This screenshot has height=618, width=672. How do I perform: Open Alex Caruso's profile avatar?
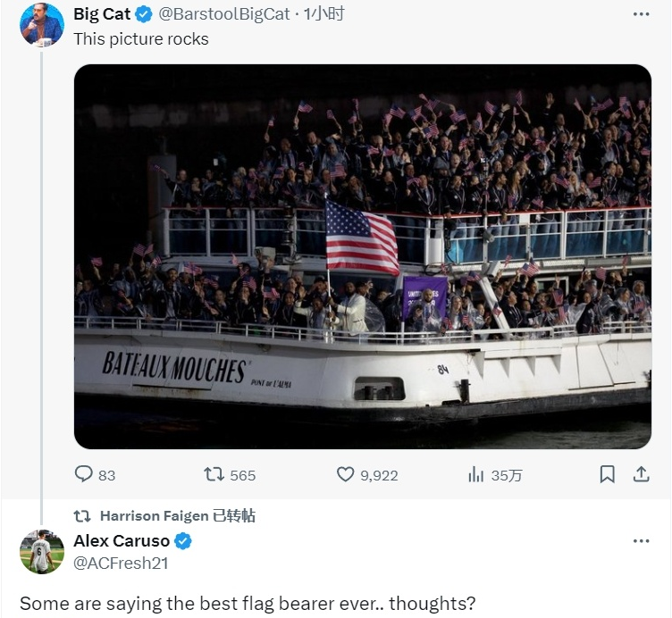[x=42, y=552]
